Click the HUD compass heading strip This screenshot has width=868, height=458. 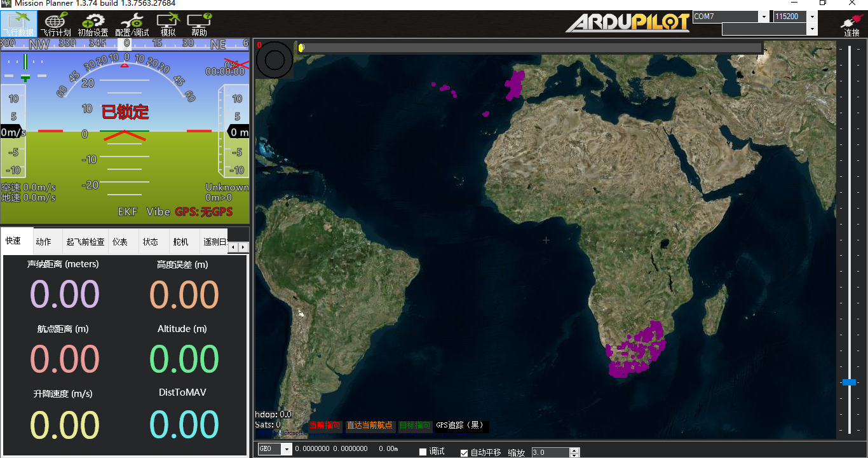(125, 44)
